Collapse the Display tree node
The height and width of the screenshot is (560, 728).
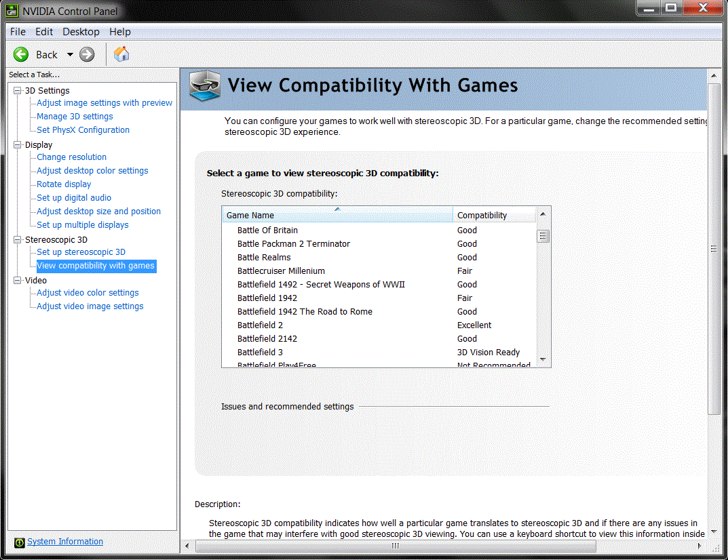pos(18,144)
